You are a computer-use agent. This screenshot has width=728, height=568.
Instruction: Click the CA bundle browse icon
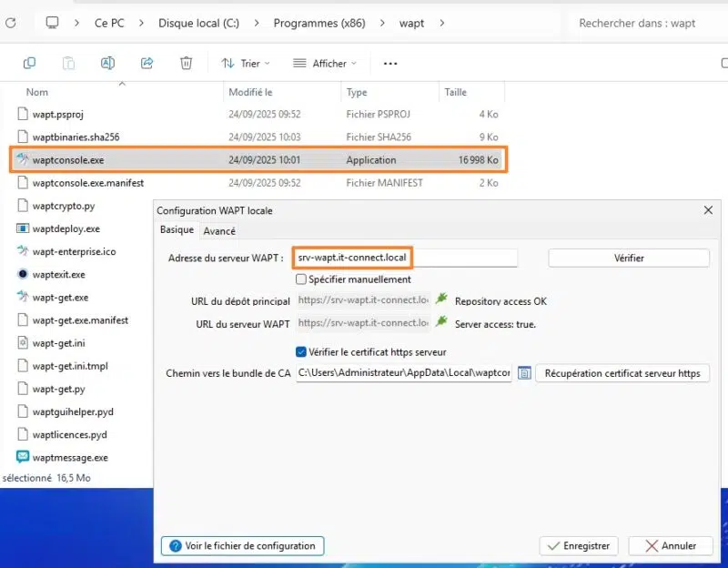pos(524,373)
